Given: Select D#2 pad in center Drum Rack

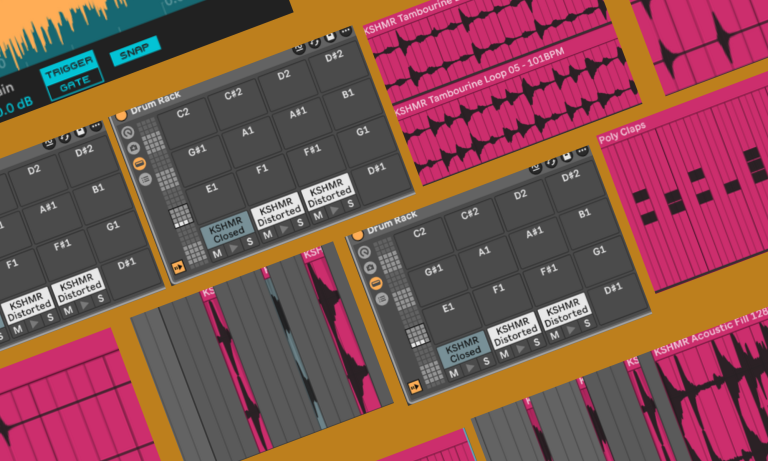Looking at the screenshot, I should [337, 64].
